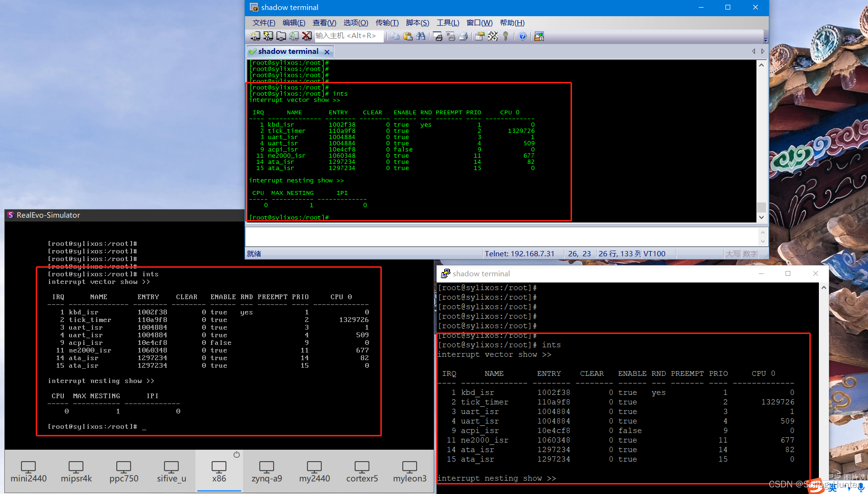
Task: Click the 大写 caps lock indicator
Action: (733, 254)
